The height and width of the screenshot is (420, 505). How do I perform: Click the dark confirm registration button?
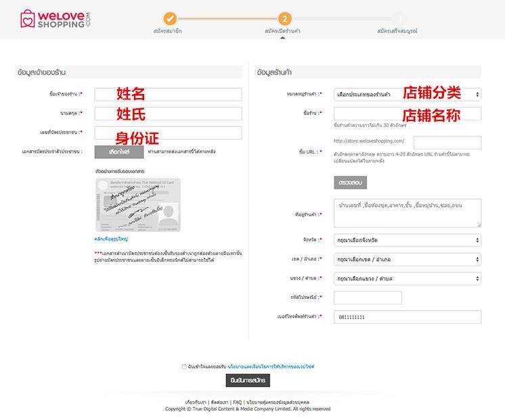tap(248, 380)
